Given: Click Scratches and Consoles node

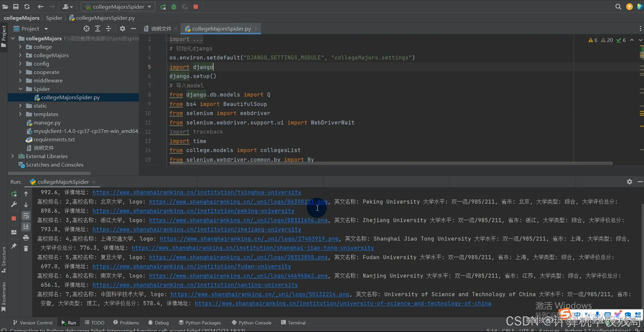Looking at the screenshot, I should 55,165.
